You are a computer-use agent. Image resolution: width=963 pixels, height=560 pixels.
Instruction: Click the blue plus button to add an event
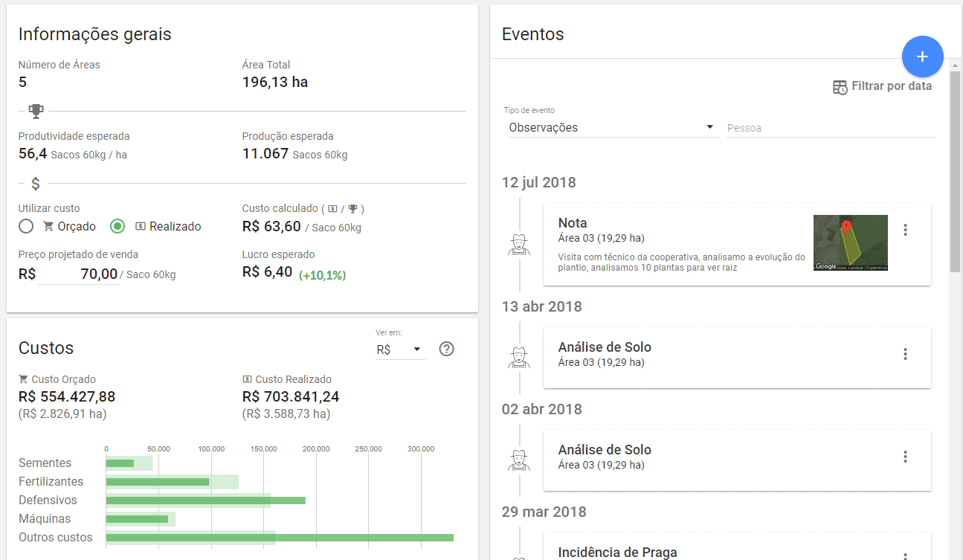tap(922, 56)
